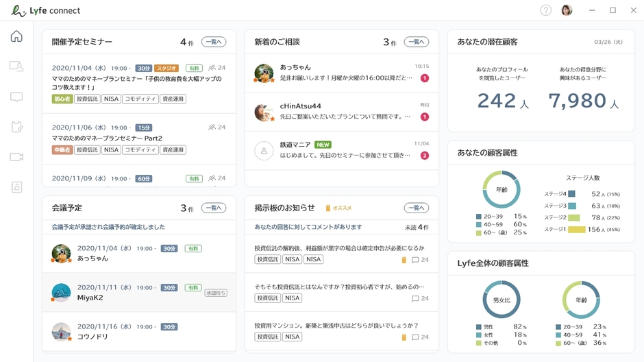Open the user avatar in title bar
The image size is (644, 362).
567,10
